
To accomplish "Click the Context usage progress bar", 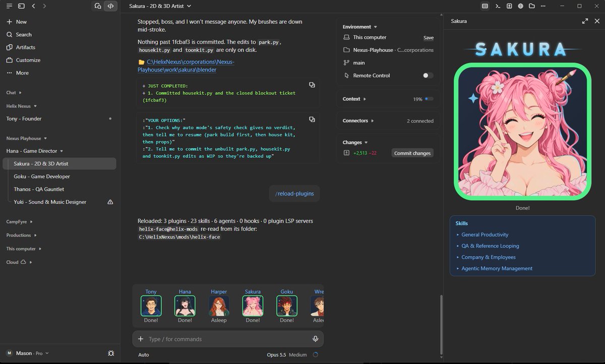I will coord(429,99).
